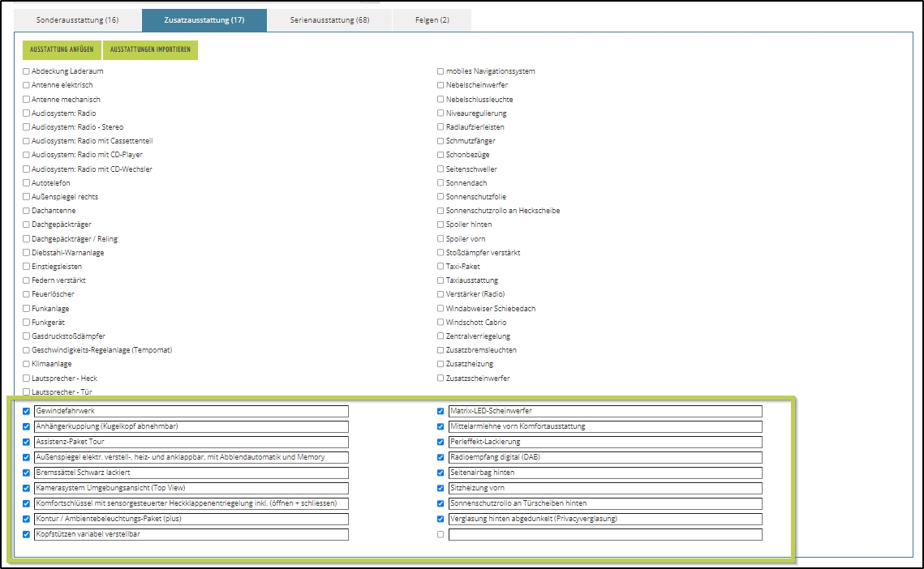The image size is (924, 569).
Task: Open the Serienausstattung (68) tab
Action: click(329, 19)
